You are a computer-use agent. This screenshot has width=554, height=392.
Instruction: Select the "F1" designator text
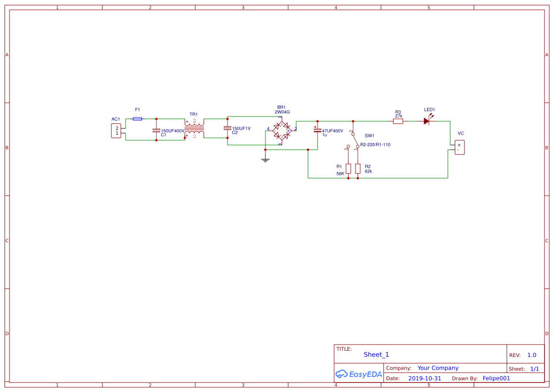point(137,109)
